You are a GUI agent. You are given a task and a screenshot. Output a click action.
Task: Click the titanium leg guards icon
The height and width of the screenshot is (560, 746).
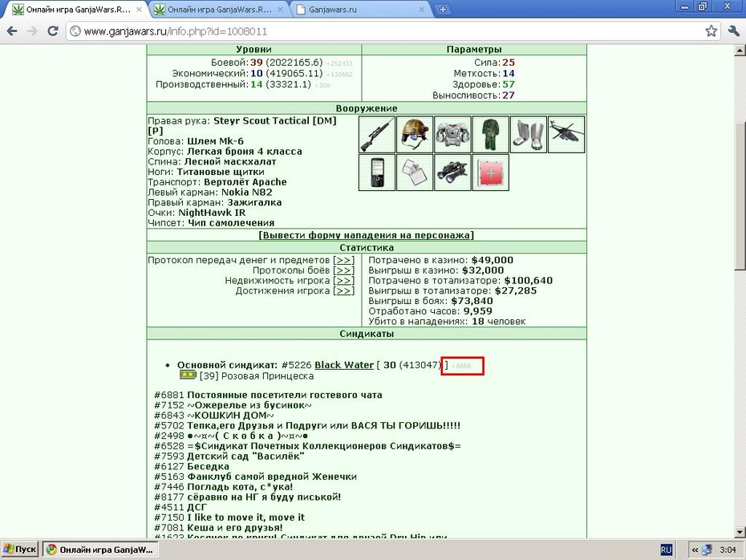click(x=529, y=135)
